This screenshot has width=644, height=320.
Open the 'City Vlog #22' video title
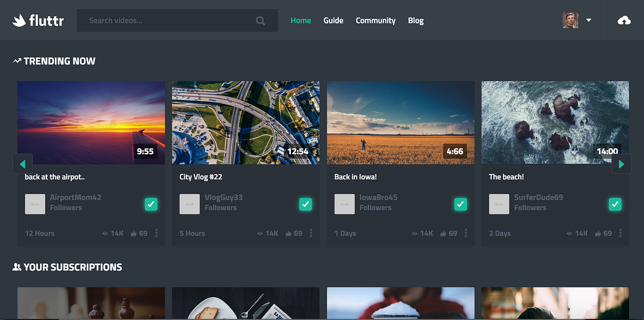[x=201, y=177]
